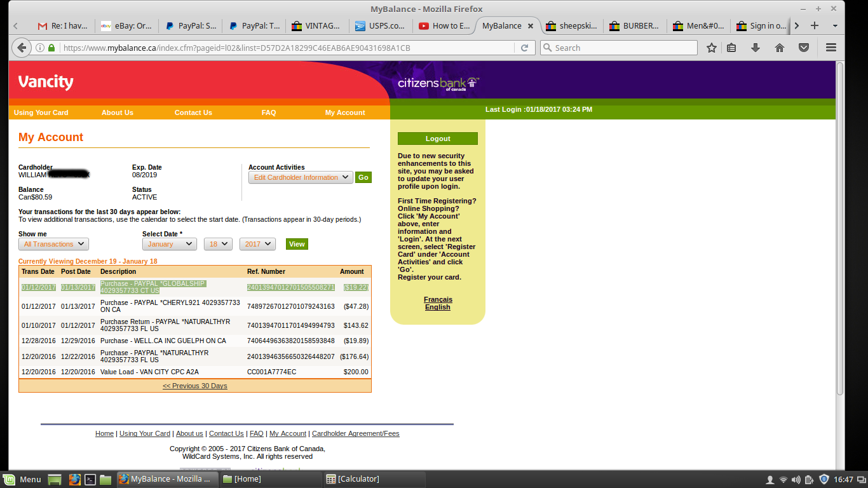Click the page vertical scrollbar
Viewport: 868px width, 488px height.
[840, 229]
